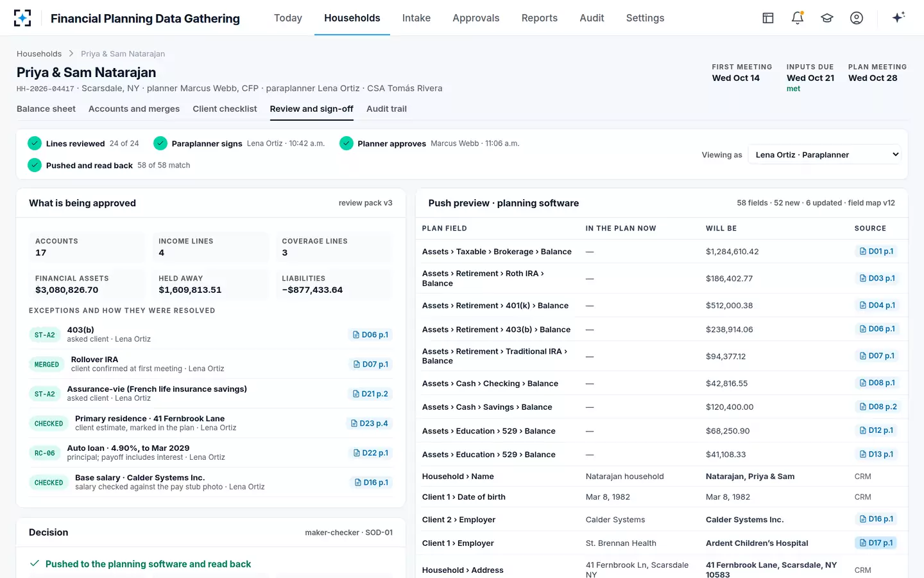Open document D23 p.4 for Primary residence
Image resolution: width=924 pixels, height=578 pixels.
click(370, 423)
